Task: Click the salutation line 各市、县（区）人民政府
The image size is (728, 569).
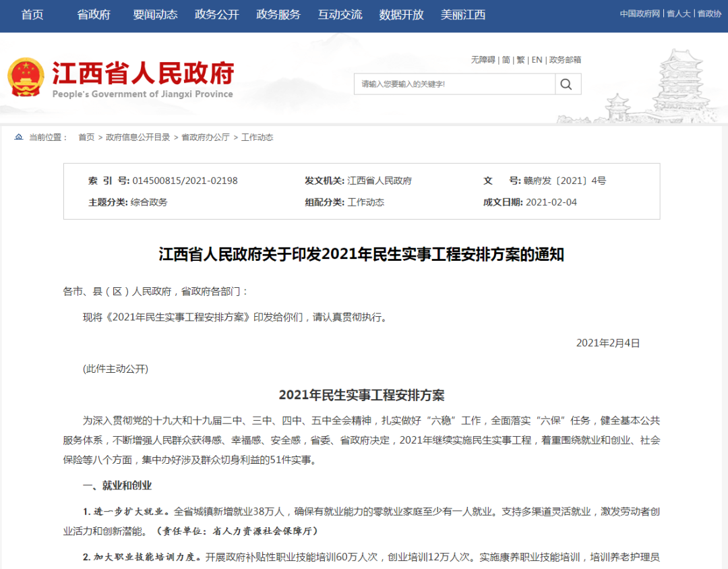Action: 156,292
